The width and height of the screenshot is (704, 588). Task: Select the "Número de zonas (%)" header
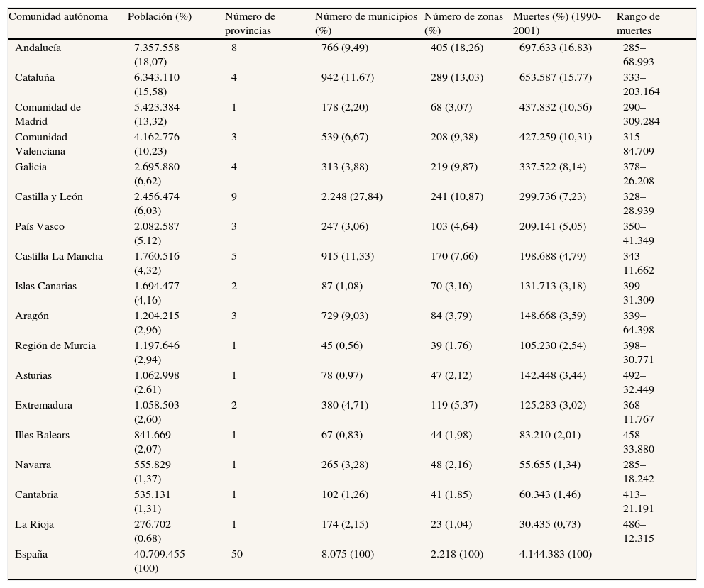pos(463,23)
